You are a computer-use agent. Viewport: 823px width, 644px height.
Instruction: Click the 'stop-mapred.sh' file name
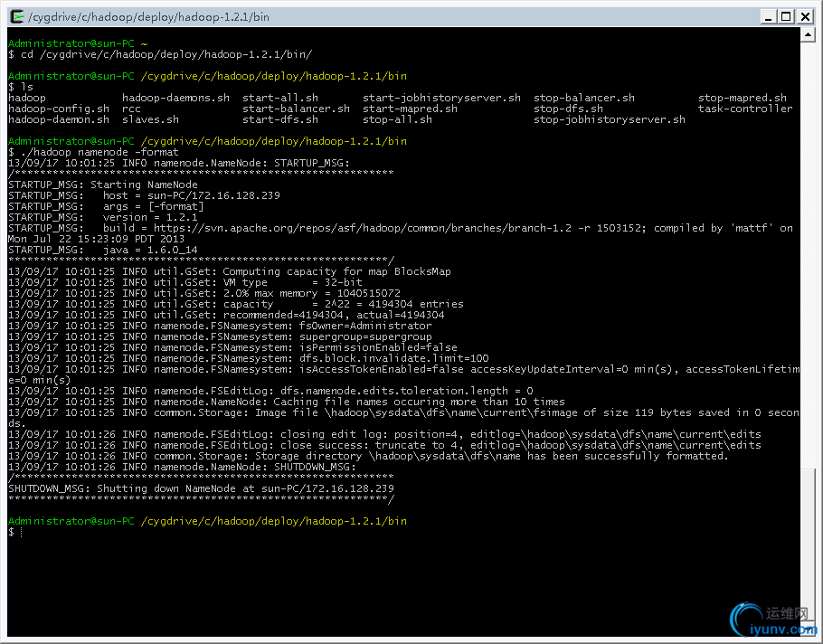[x=743, y=98]
